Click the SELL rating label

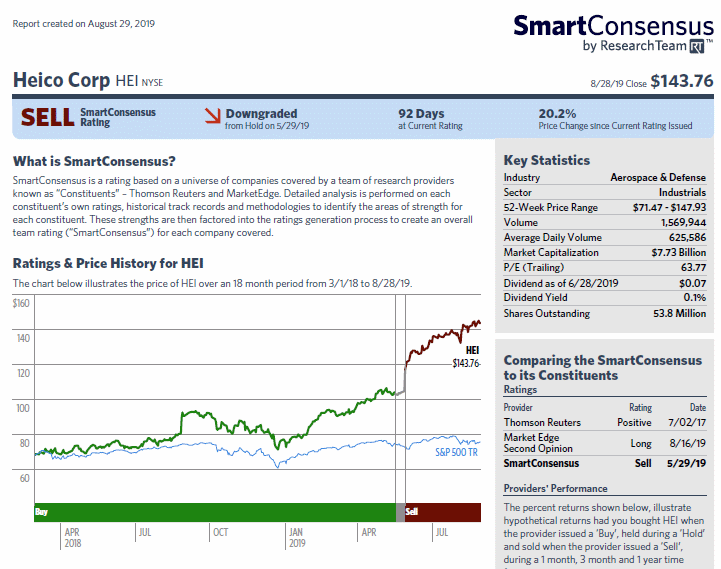[x=47, y=117]
